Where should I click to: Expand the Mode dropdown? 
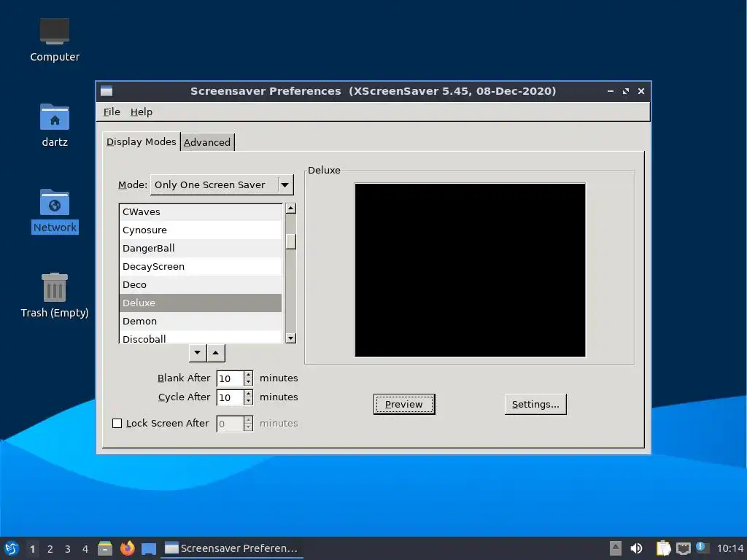[222, 184]
